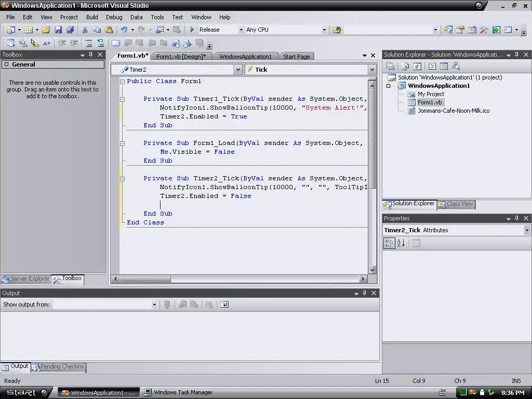Open the Any CPU platform dropdown
532x399 pixels.
[x=324, y=30]
